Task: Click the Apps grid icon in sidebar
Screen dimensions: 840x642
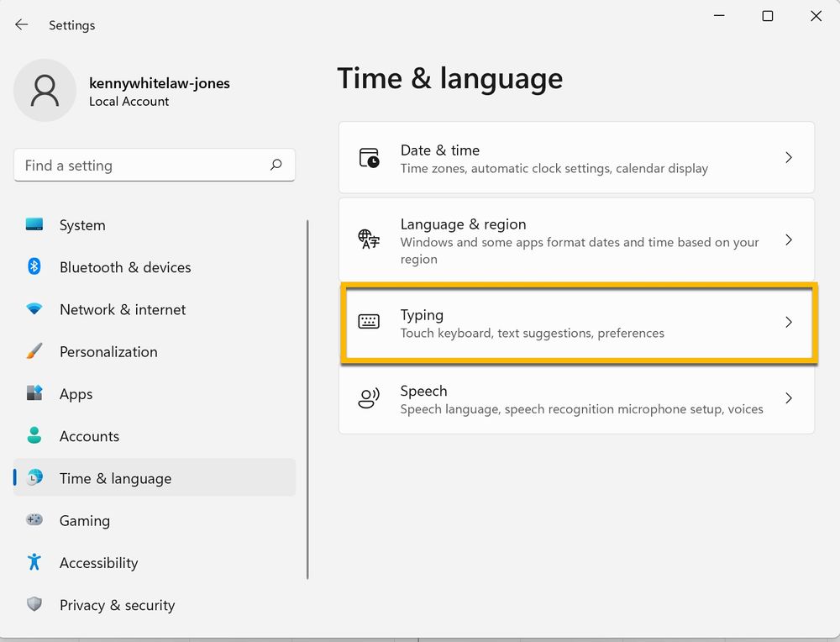Action: 34,394
